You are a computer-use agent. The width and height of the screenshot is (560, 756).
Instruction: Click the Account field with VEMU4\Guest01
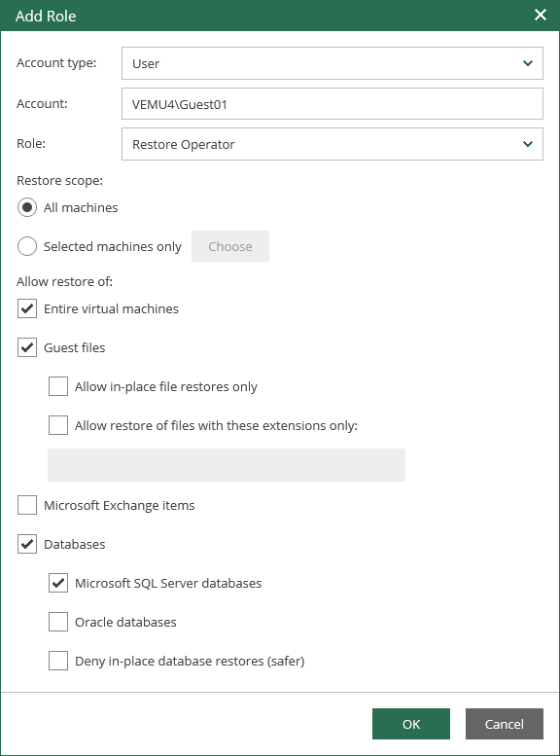[x=332, y=104]
